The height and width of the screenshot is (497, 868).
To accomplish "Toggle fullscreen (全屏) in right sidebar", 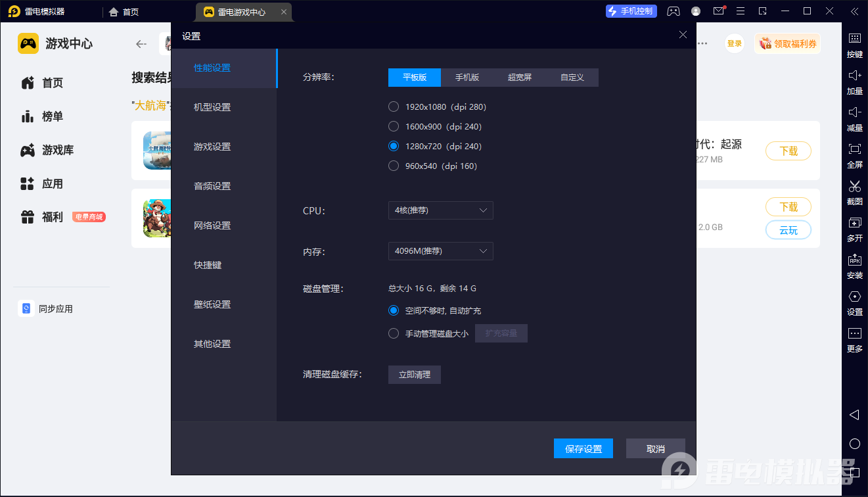I will (854, 150).
